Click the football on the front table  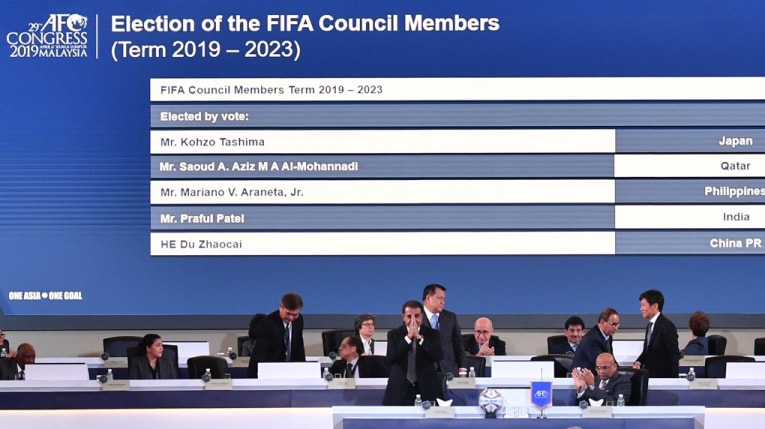point(490,401)
